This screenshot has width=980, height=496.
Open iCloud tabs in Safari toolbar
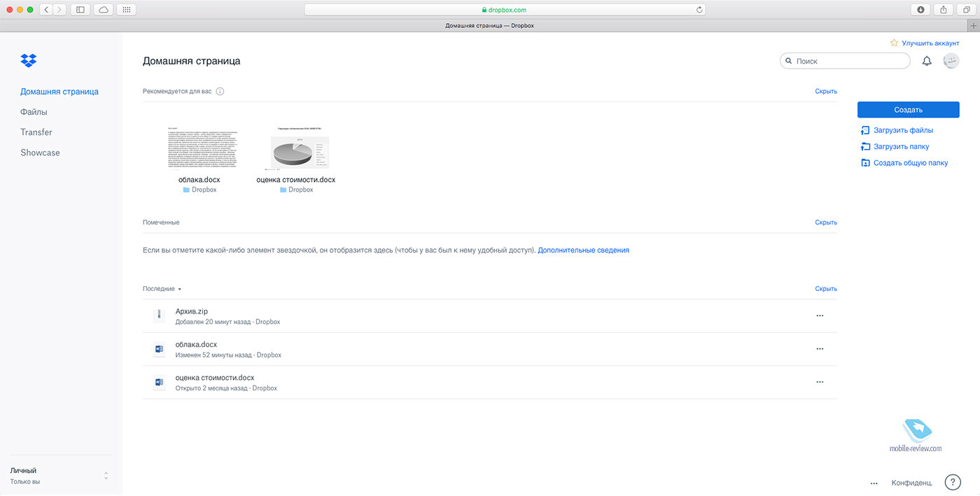point(104,10)
